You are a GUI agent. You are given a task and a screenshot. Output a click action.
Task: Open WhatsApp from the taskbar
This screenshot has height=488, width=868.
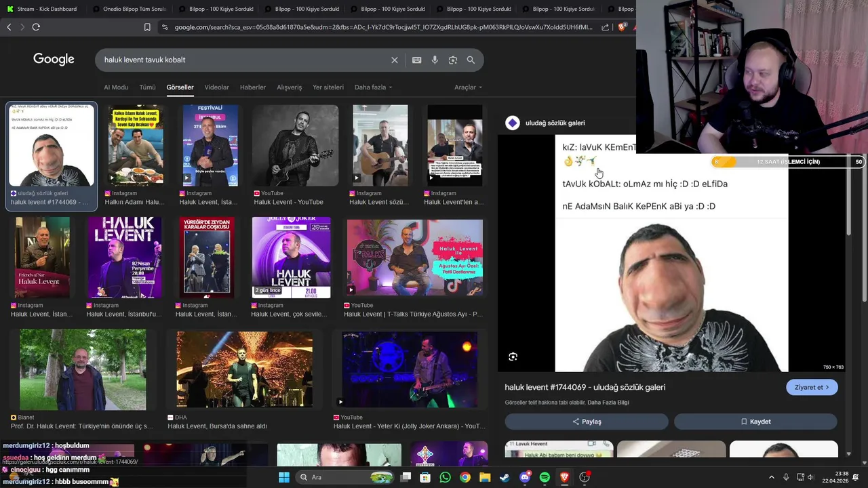pyautogui.click(x=445, y=477)
